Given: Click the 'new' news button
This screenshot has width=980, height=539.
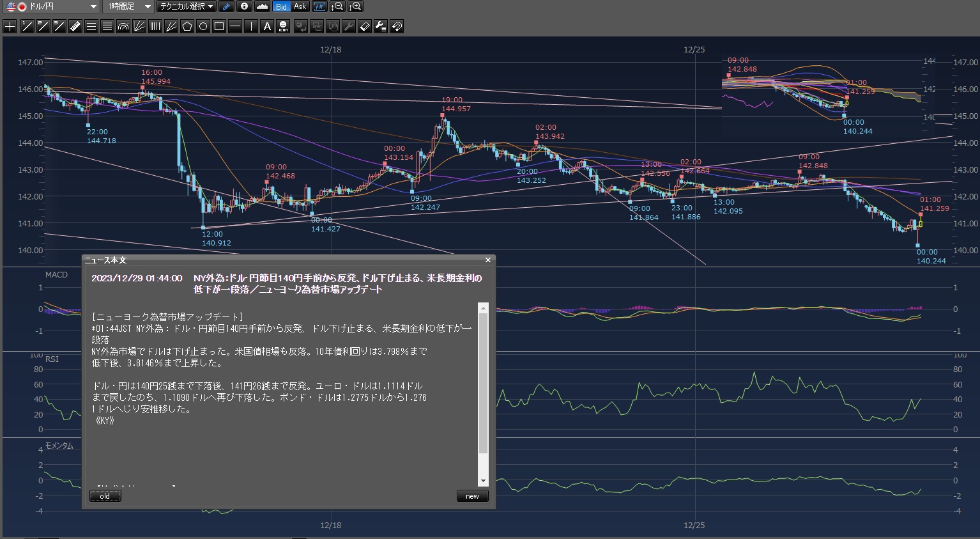Looking at the screenshot, I should pyautogui.click(x=472, y=496).
